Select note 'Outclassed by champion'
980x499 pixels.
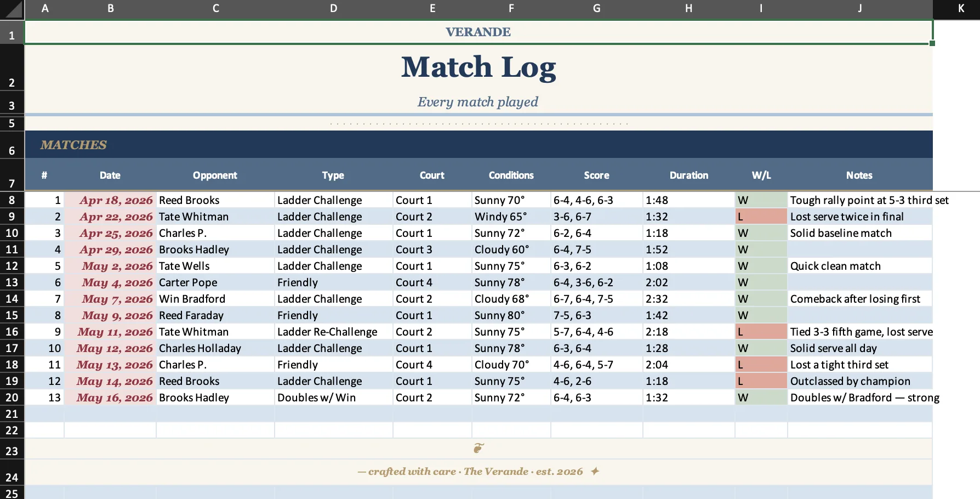pyautogui.click(x=860, y=381)
